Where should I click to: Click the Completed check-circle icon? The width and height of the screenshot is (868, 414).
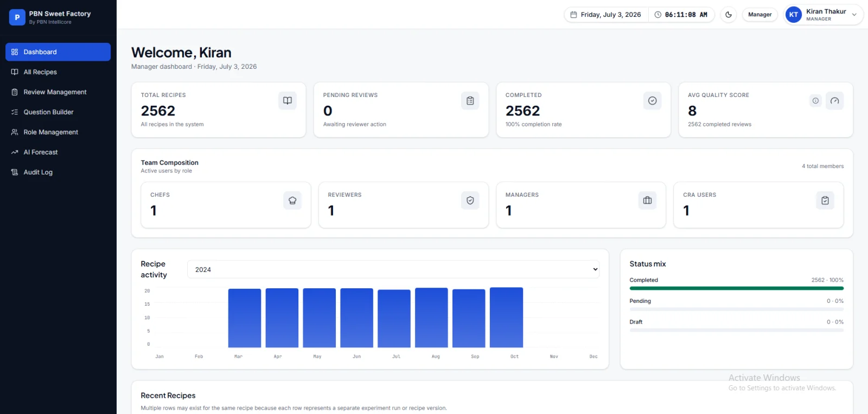pyautogui.click(x=653, y=101)
